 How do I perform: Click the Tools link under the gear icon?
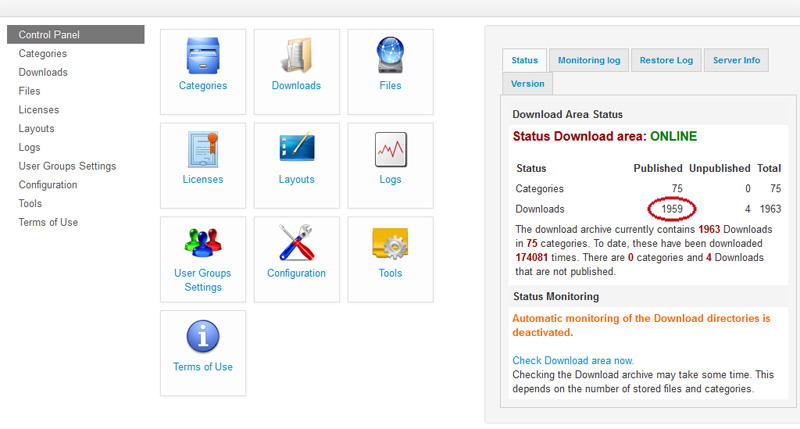(390, 273)
